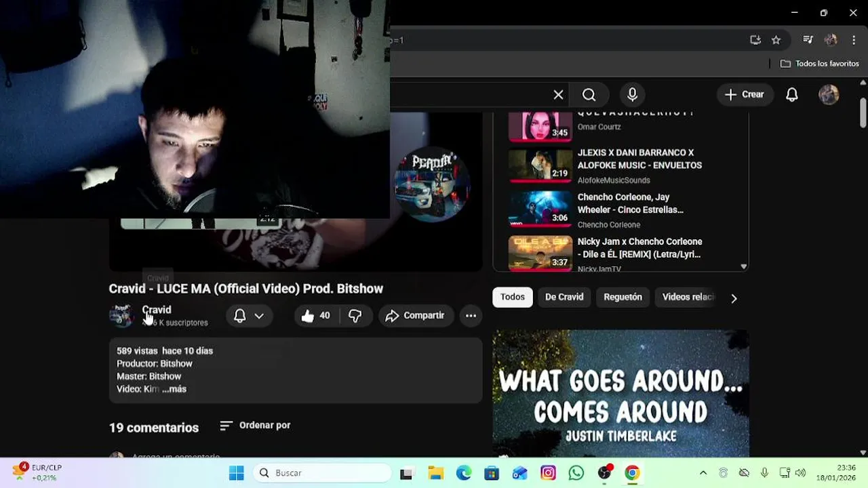
Task: Click microphone icon in system tray
Action: [764, 473]
